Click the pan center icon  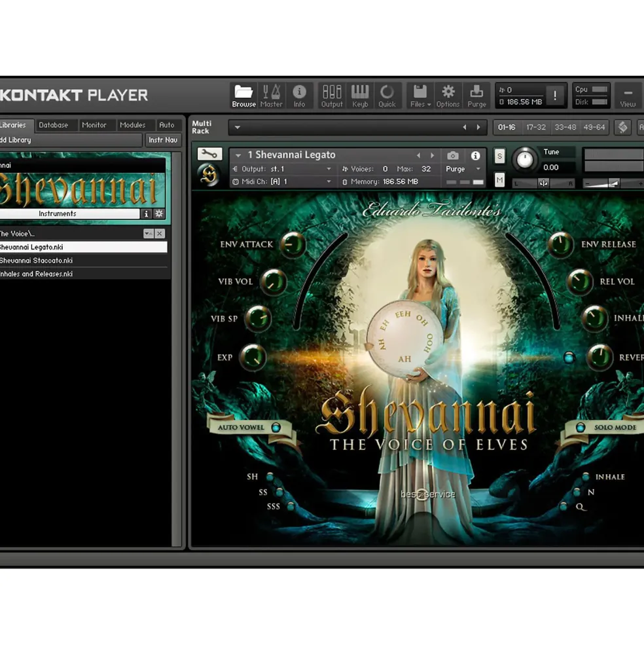543,183
